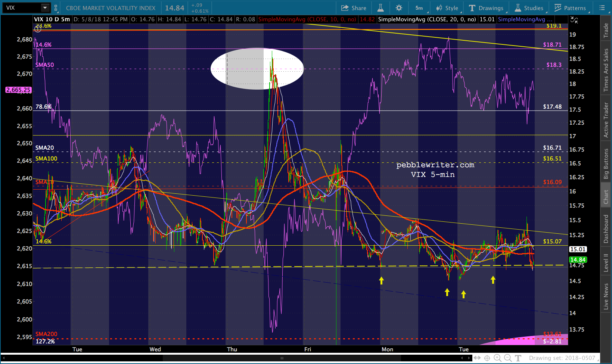Click scroll right arrow on chart scrollbar
612x364 pixels.
click(x=469, y=358)
